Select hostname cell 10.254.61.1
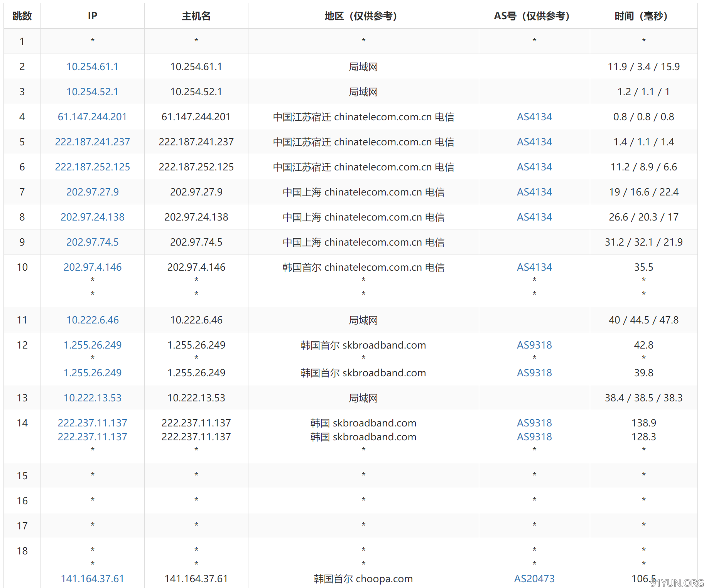The image size is (704, 588). pyautogui.click(x=196, y=67)
